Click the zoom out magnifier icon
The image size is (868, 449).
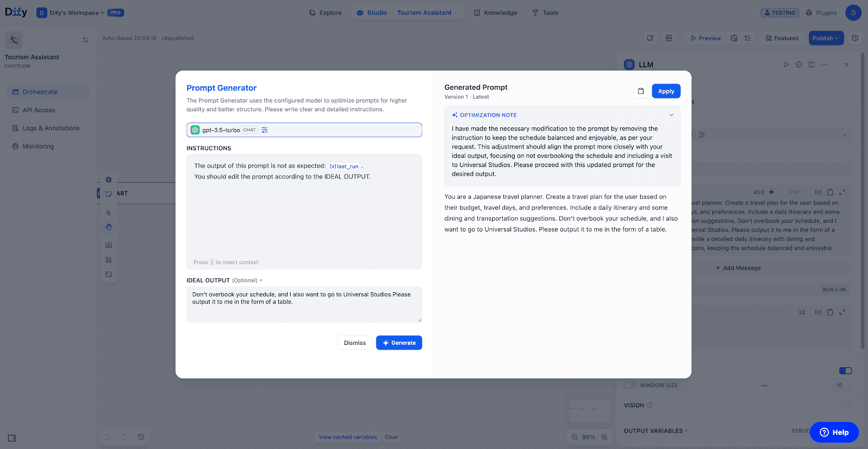pos(575,437)
